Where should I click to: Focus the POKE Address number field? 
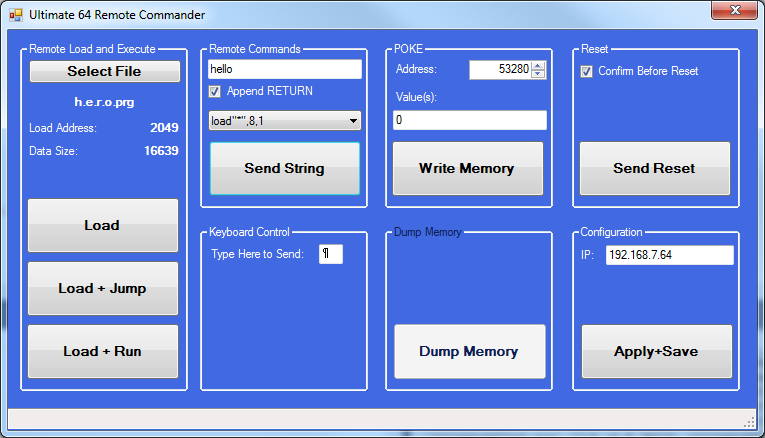click(500, 70)
